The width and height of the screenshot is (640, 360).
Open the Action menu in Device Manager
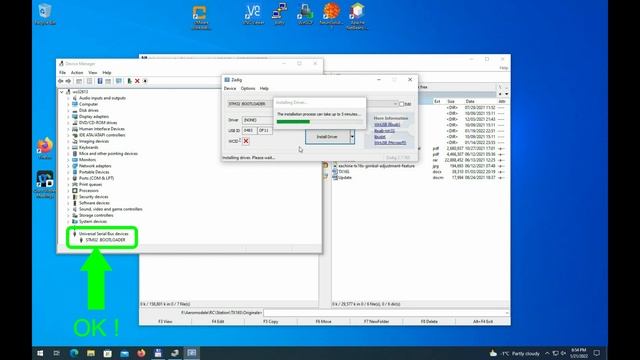pyautogui.click(x=77, y=73)
